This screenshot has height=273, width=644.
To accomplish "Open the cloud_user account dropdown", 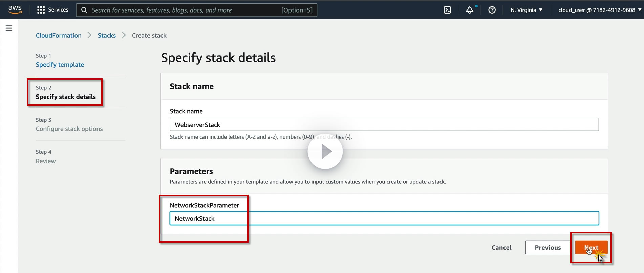I will click(x=600, y=10).
